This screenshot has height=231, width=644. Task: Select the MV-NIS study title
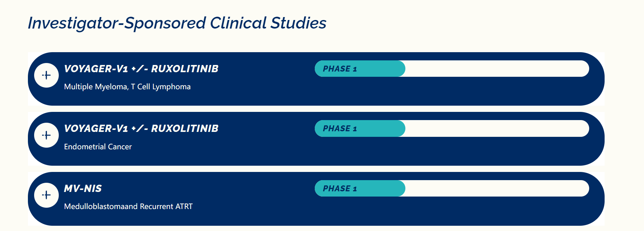tap(83, 189)
